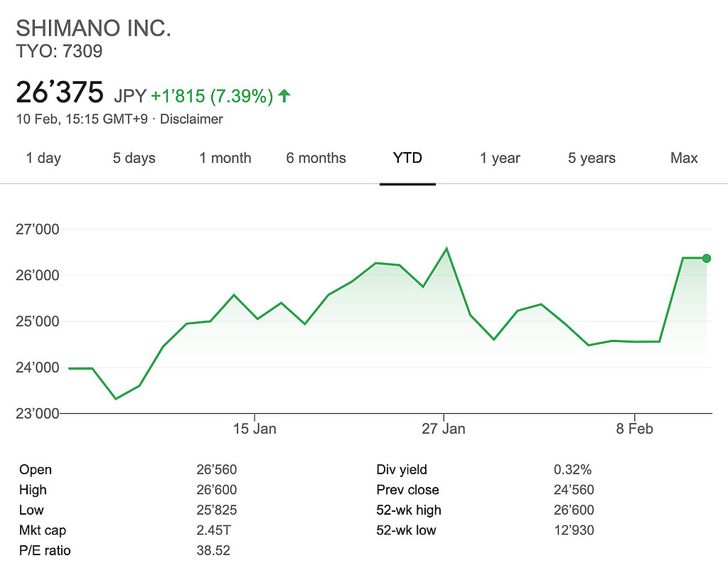728x573 pixels.
Task: Click the chart peak at 27 Jan
Action: tap(446, 249)
